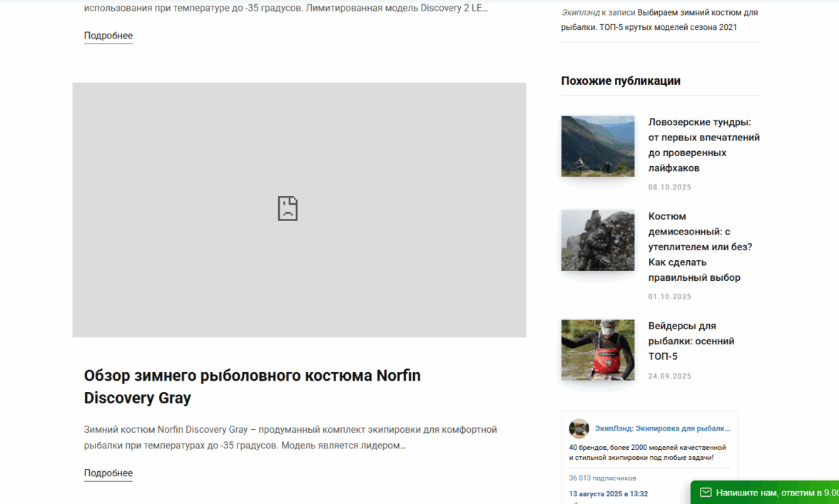Open the Костюм демисезонный article title link
The width and height of the screenshot is (839, 504).
tap(700, 247)
